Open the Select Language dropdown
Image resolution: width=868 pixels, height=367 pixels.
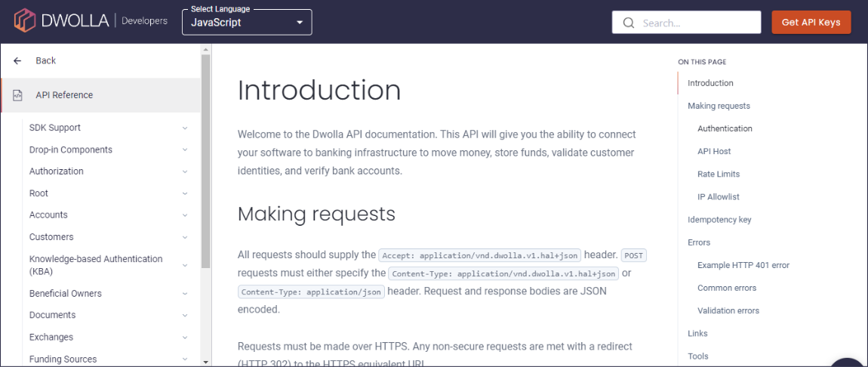point(247,23)
